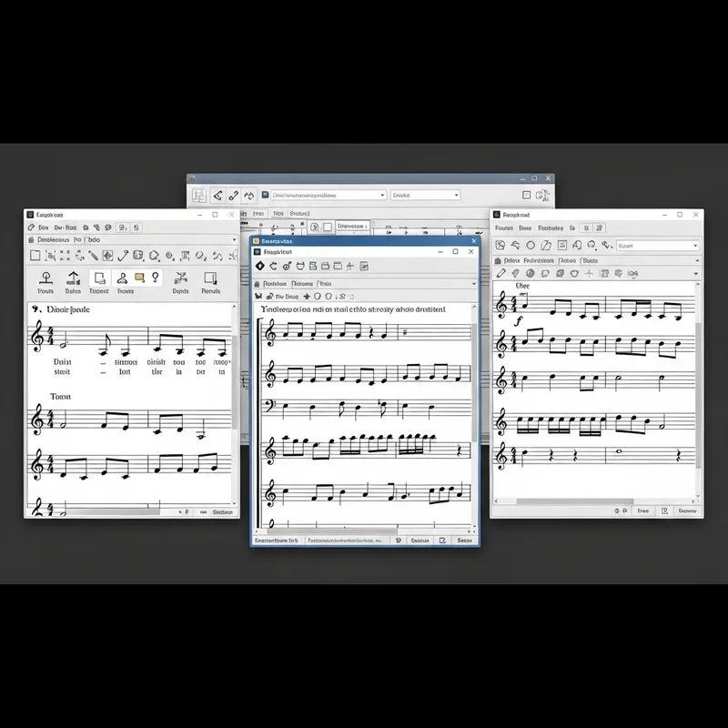Screen dimensions: 728x728
Task: Click the print score icon
Action: tap(326, 267)
